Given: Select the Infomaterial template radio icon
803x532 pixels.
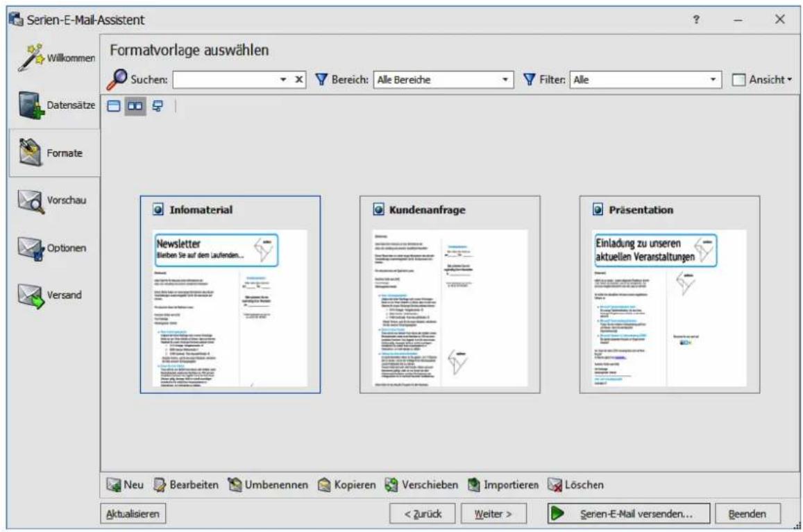Looking at the screenshot, I should click(158, 209).
